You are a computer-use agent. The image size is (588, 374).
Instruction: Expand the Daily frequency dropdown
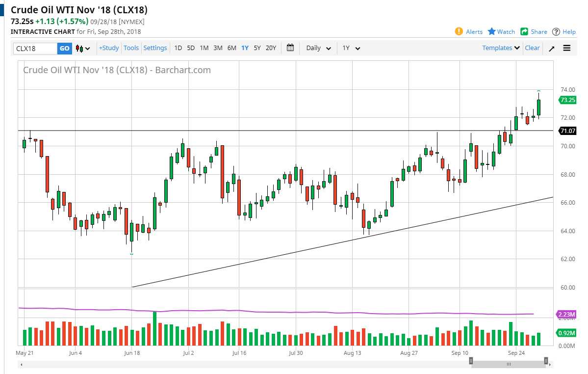[x=318, y=48]
